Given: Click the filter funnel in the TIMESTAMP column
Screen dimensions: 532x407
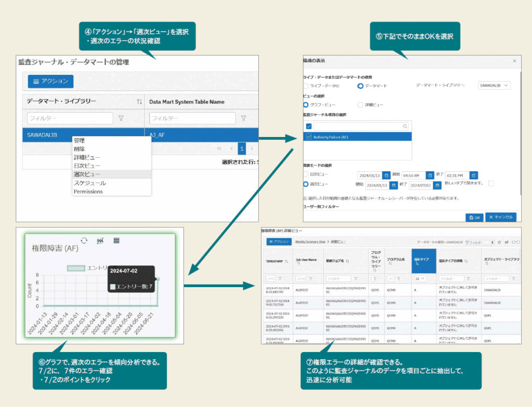Looking at the screenshot, I should (x=279, y=278).
